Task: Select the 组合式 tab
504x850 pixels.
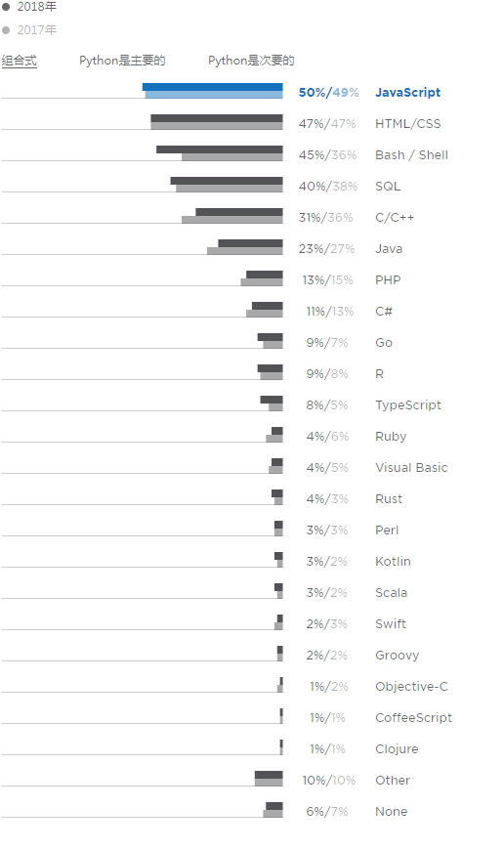Action: 19,61
